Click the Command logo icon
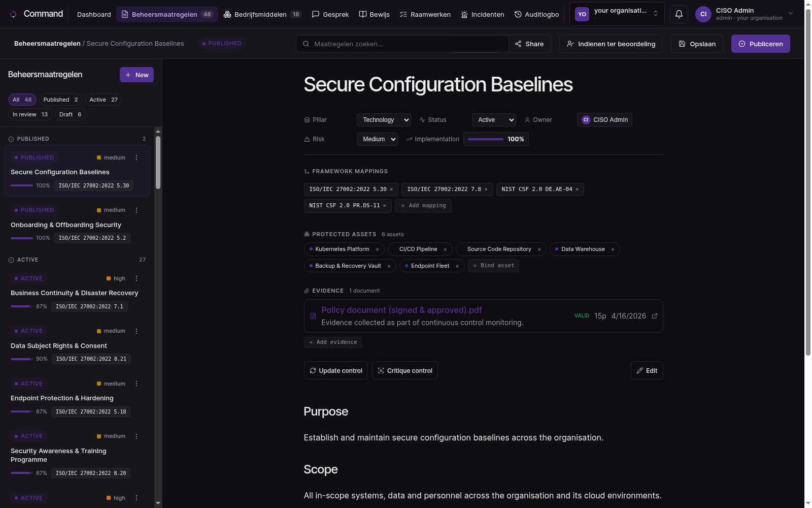 coord(14,14)
